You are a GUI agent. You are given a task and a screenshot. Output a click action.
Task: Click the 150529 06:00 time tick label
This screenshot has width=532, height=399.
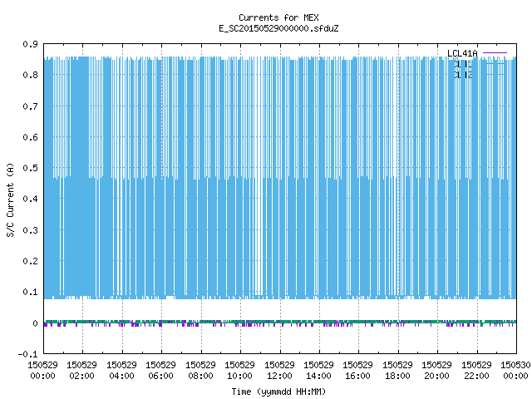point(160,371)
